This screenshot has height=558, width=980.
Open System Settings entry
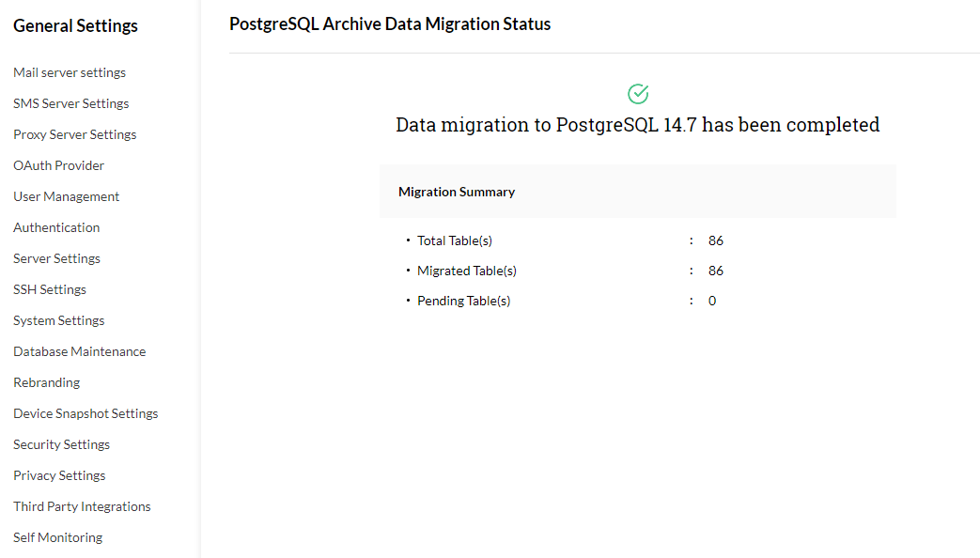[59, 320]
